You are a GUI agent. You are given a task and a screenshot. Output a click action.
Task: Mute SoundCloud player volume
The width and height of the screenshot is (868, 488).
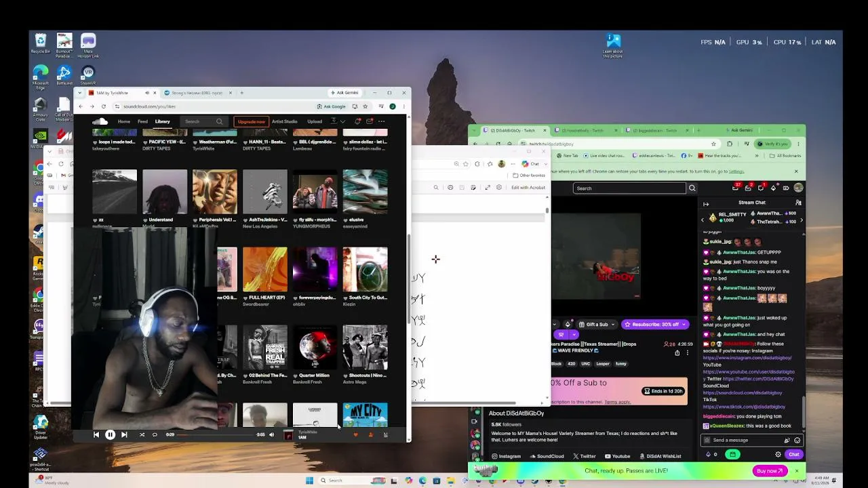click(271, 434)
